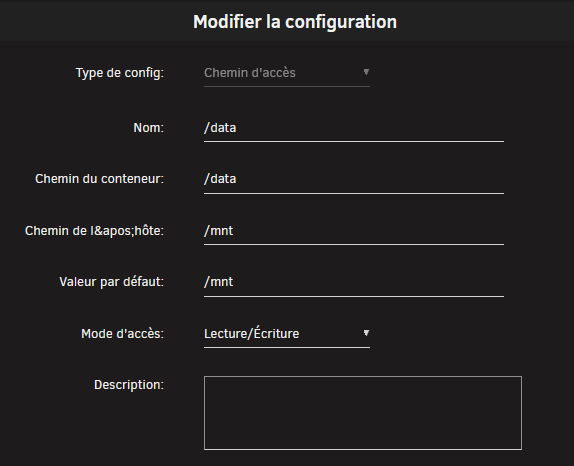Click the Valeur par défaut: label

tap(111, 282)
